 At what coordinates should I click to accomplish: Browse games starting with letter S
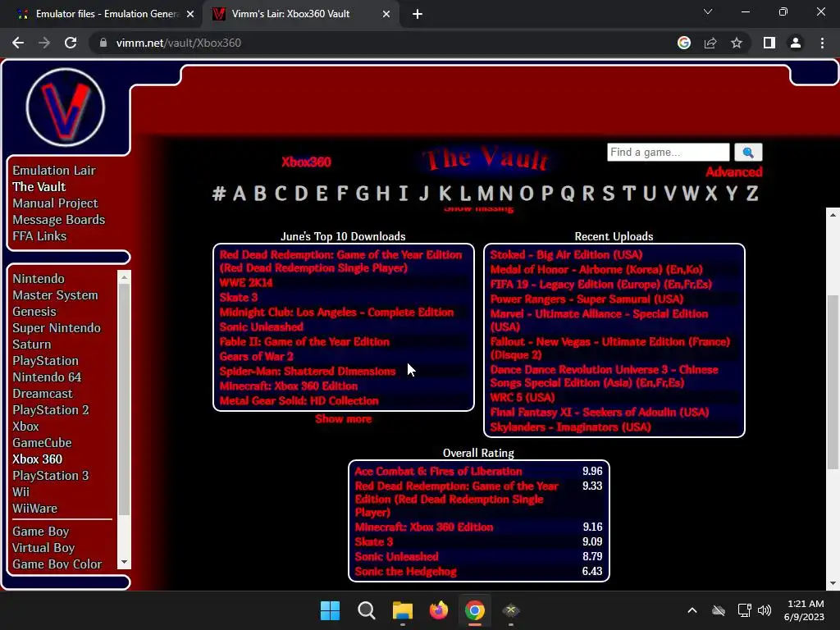click(608, 193)
